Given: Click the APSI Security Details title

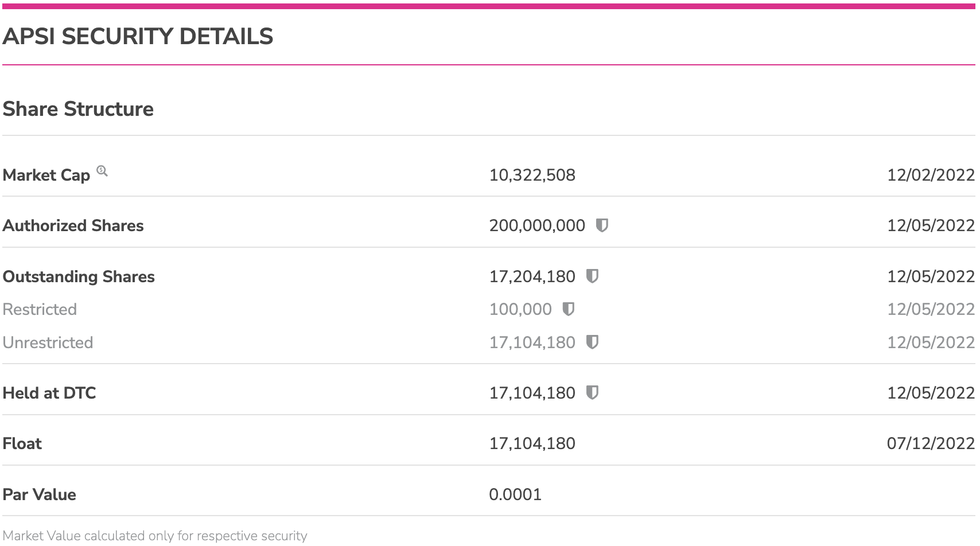Looking at the screenshot, I should coord(138,37).
